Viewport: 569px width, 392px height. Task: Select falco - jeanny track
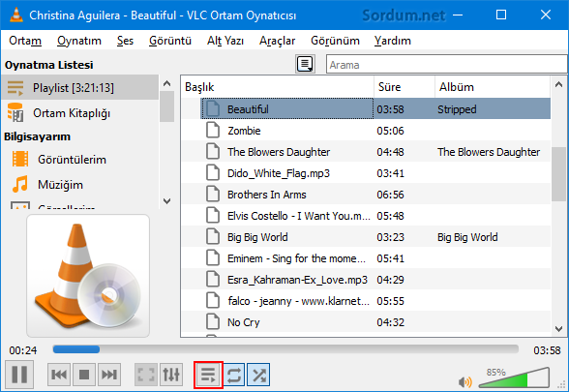tap(298, 301)
